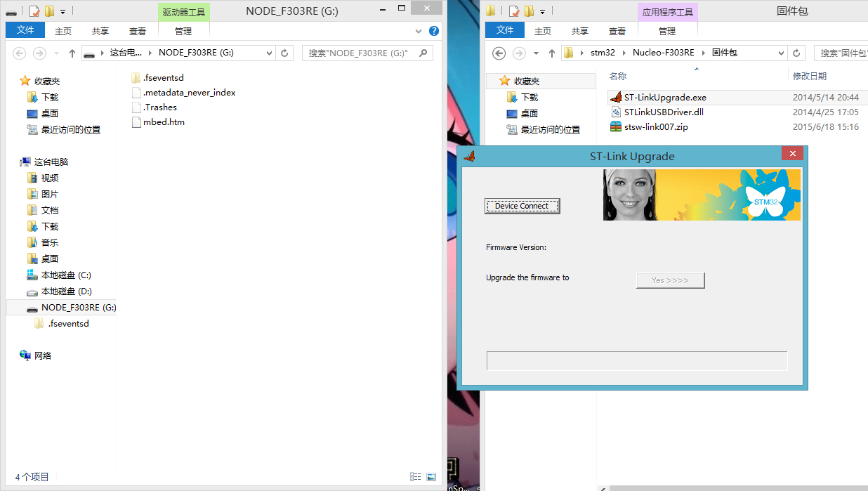This screenshot has height=491, width=868.
Task: Go up one level in 固件包 window
Action: 551,53
